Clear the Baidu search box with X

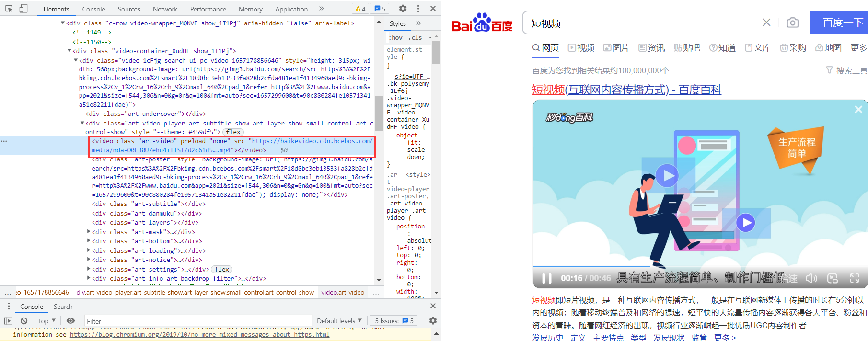coord(766,23)
